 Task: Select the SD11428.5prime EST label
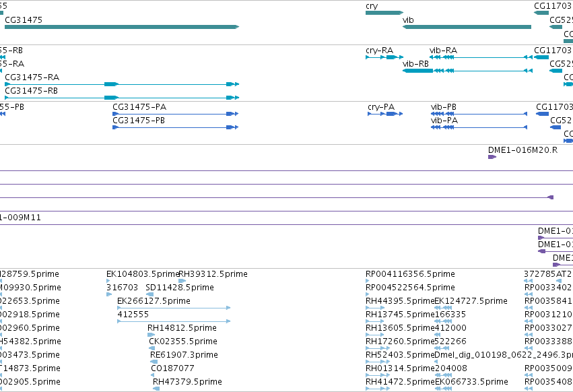179,288
